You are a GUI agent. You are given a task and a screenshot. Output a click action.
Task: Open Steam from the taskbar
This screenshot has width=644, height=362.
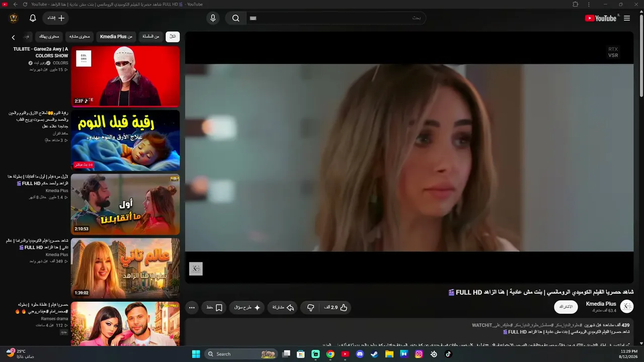tap(374, 354)
